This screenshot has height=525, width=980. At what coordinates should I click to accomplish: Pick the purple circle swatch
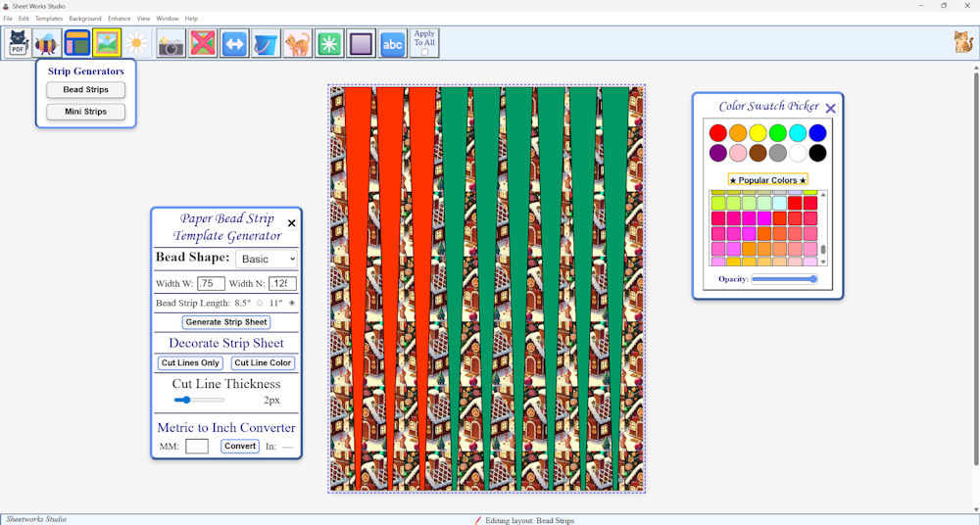coord(718,153)
